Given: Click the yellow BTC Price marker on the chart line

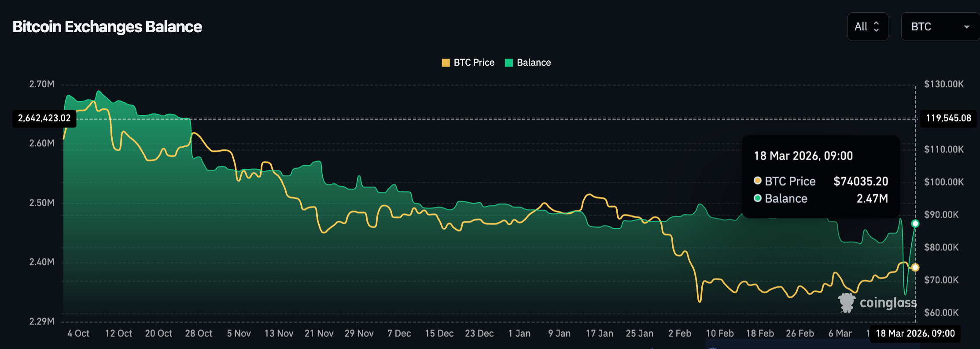Looking at the screenshot, I should tap(915, 267).
